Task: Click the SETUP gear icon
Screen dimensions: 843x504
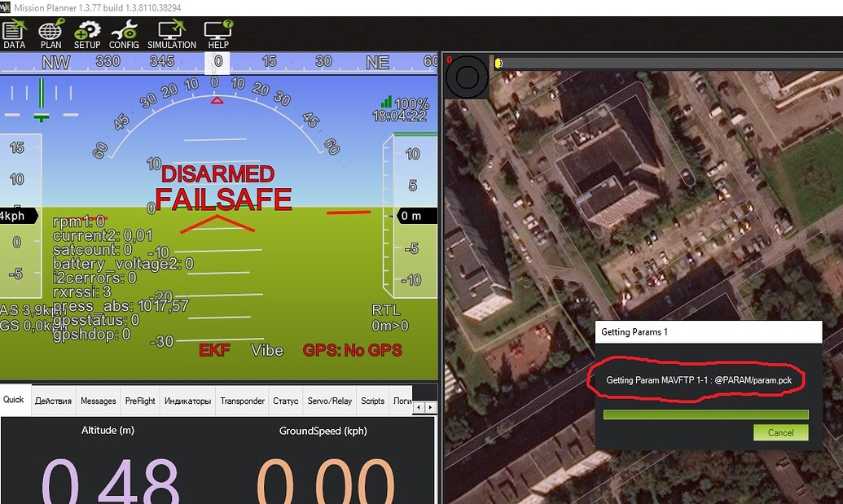Action: (87, 34)
